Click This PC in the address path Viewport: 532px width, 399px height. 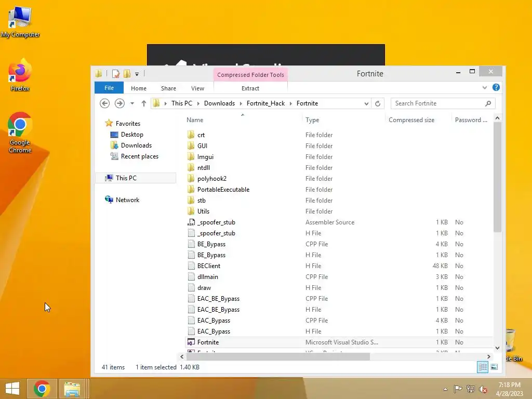[x=181, y=103]
